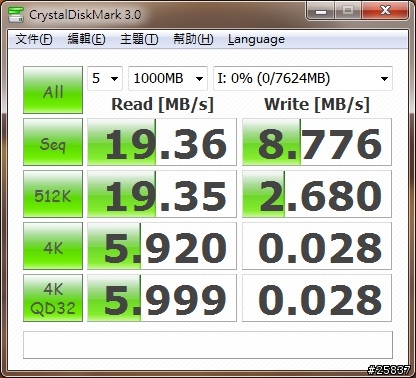Image resolution: width=416 pixels, height=378 pixels.
Task: Select the 4K read value 5.920
Action: [162, 246]
